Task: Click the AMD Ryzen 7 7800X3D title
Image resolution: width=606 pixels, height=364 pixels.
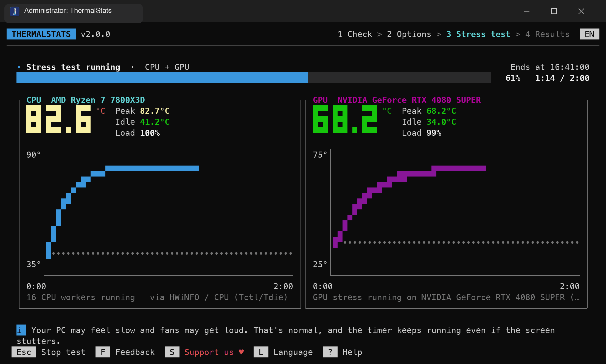Action: 98,100
